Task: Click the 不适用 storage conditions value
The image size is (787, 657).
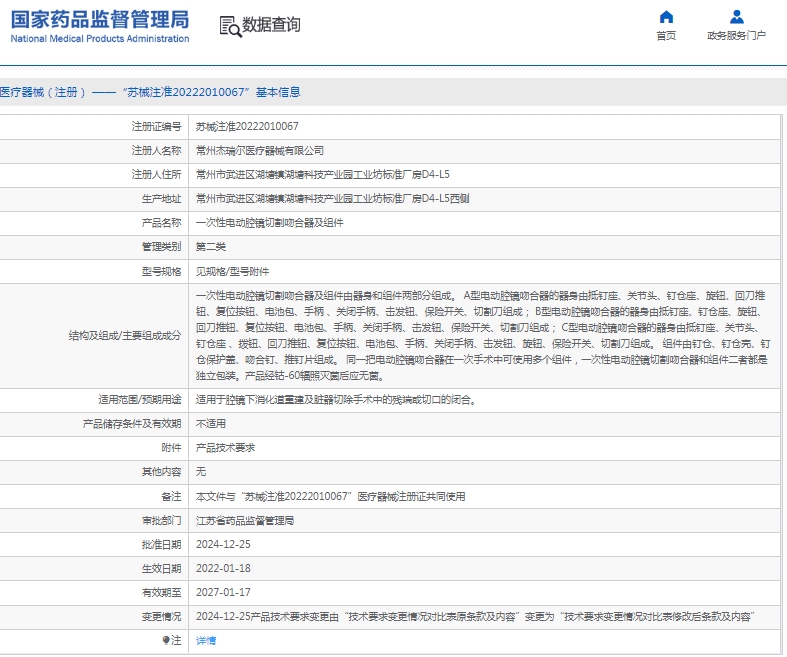Action: coord(211,424)
